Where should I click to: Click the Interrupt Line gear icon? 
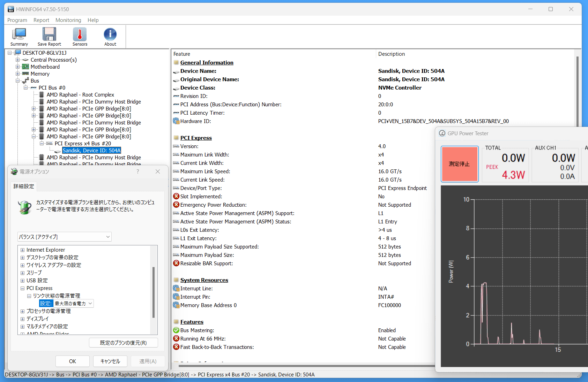tap(176, 288)
